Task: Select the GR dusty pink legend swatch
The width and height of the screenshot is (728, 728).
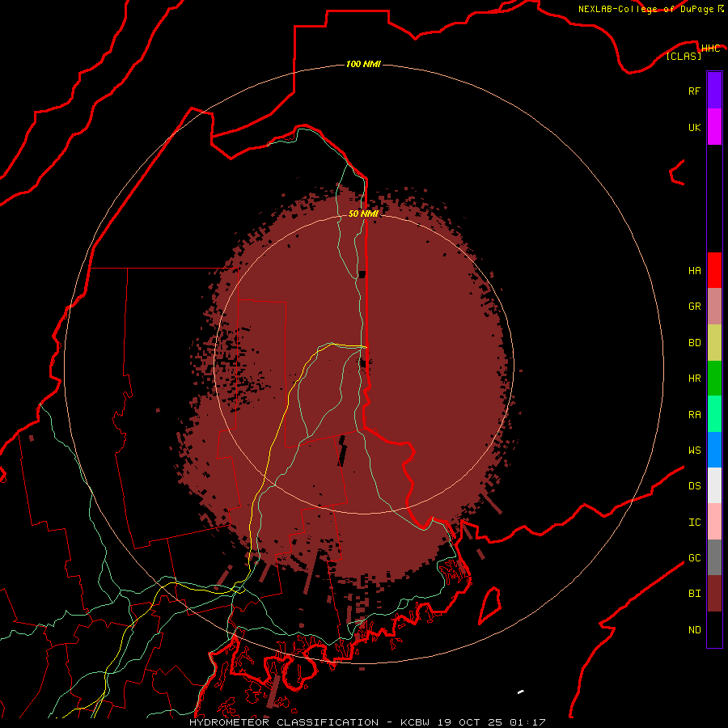Action: click(714, 307)
